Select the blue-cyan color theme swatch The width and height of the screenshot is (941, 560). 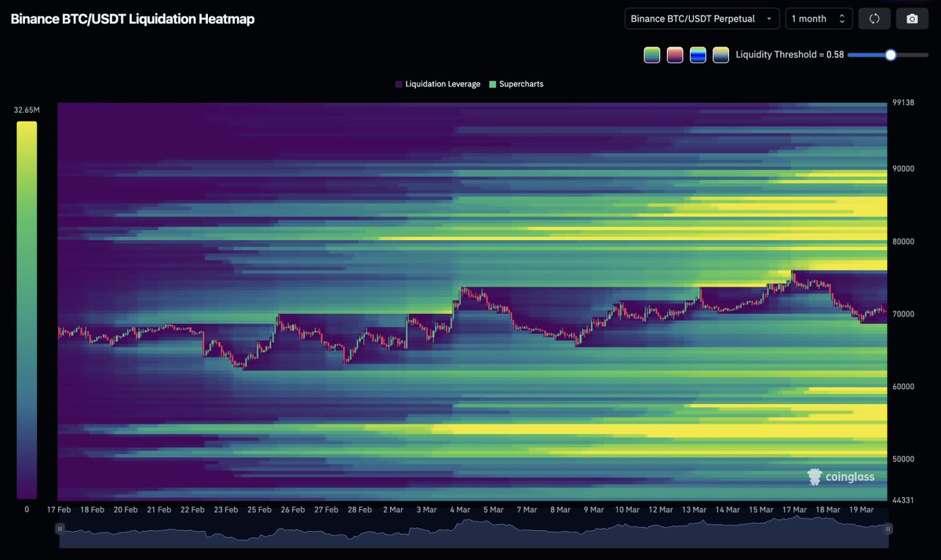tap(698, 55)
